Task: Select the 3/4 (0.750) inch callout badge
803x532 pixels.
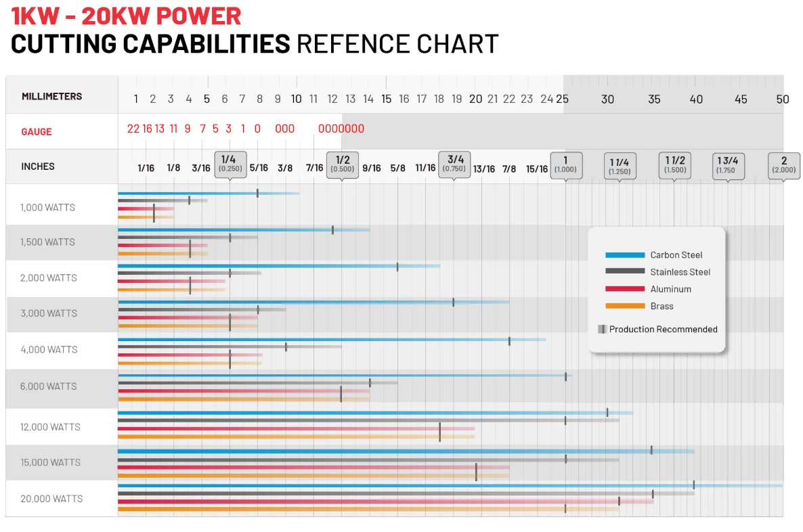Action: [454, 164]
